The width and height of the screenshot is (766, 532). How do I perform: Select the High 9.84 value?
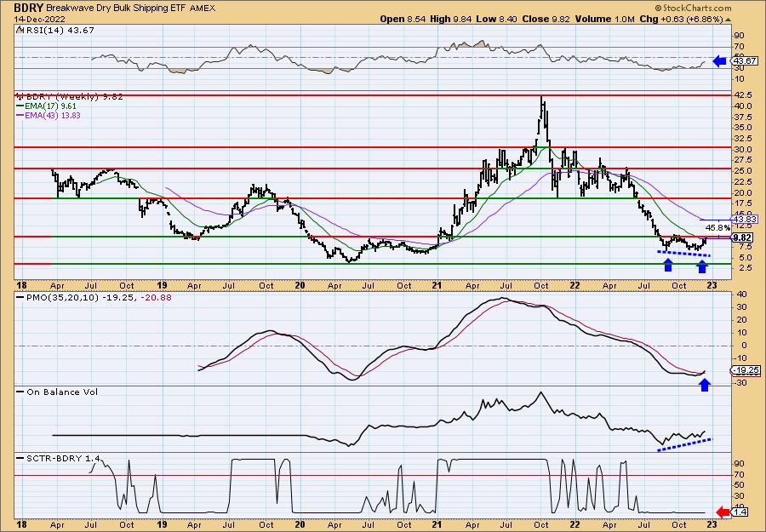pyautogui.click(x=451, y=19)
